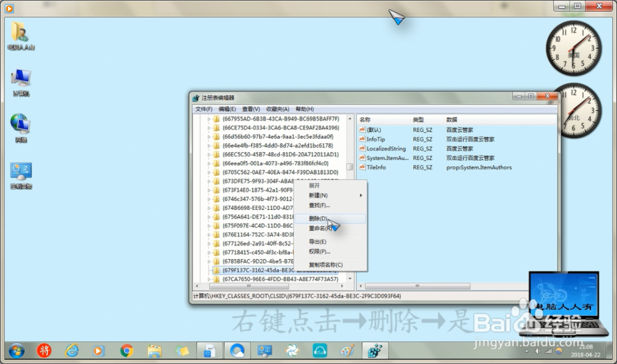Open the sticky notes taskbar icon
617x364 pixels.
(x=182, y=350)
